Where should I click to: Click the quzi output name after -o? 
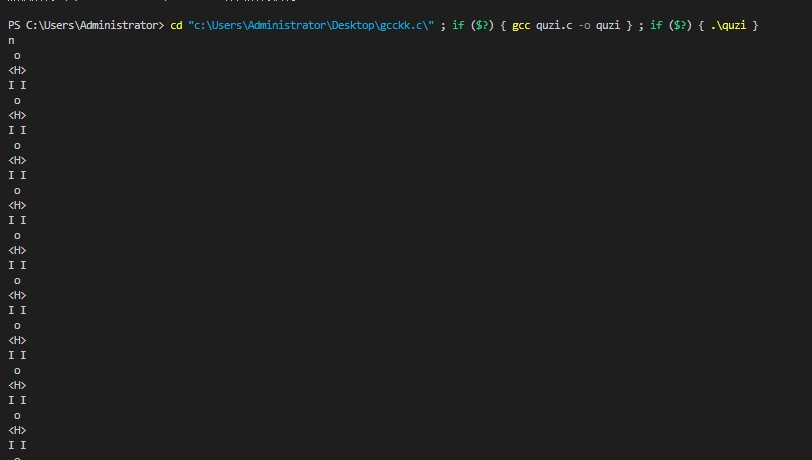click(609, 24)
